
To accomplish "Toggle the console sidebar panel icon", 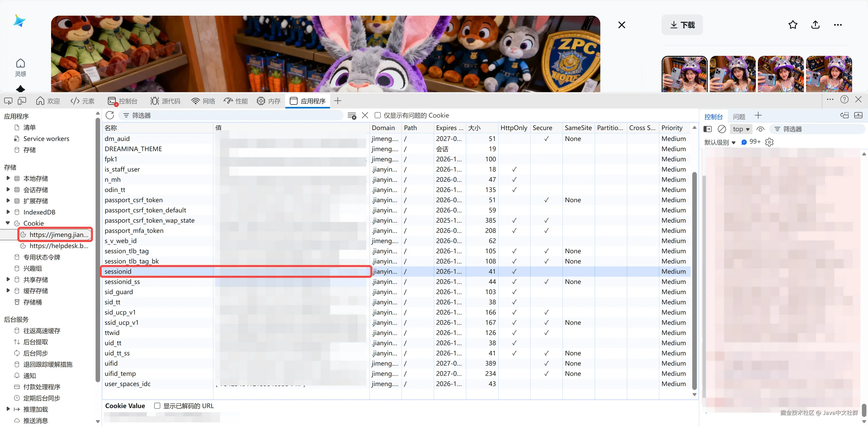I will tap(708, 129).
